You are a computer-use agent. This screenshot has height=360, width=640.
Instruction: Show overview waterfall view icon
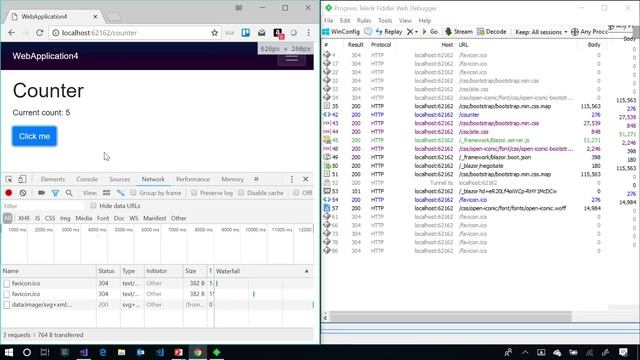tap(120, 193)
